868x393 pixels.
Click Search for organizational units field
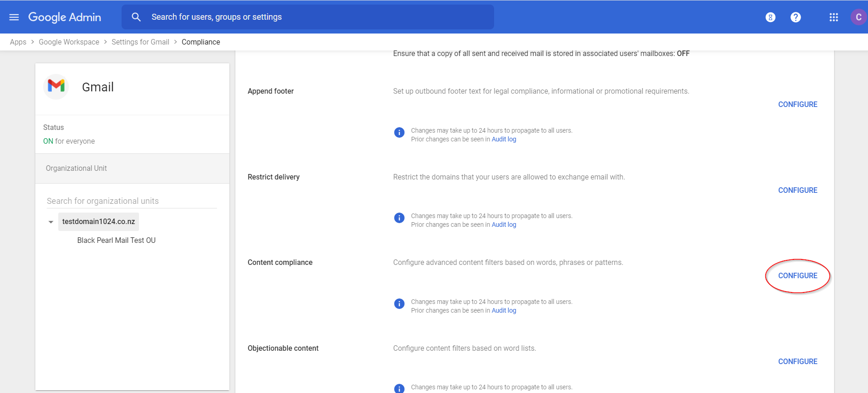(132, 201)
